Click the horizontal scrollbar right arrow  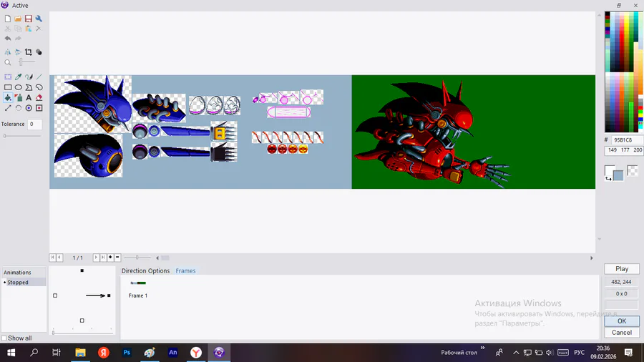592,258
